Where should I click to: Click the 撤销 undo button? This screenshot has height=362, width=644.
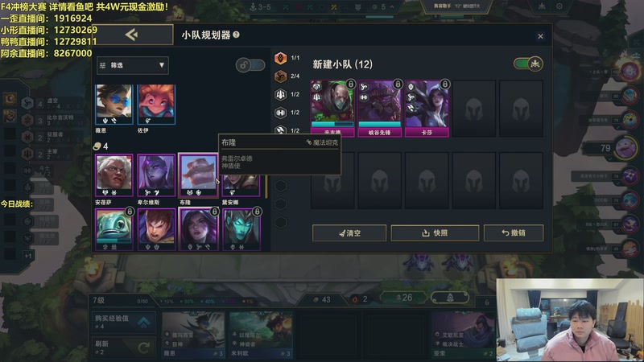tap(514, 232)
